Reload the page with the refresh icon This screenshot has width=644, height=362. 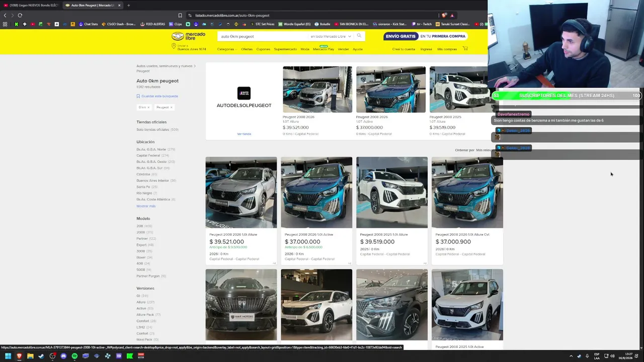coord(20,15)
